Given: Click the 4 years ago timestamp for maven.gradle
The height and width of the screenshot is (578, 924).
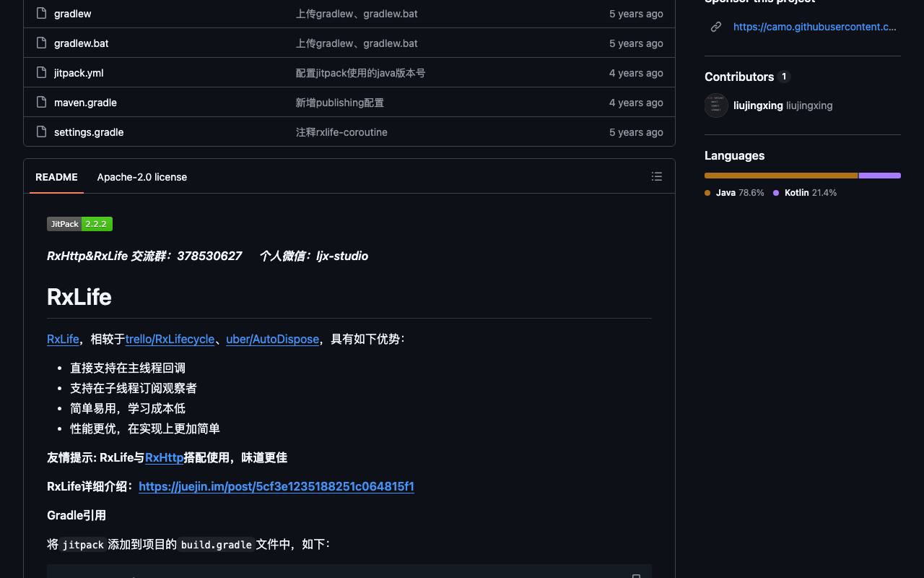Looking at the screenshot, I should pos(636,103).
